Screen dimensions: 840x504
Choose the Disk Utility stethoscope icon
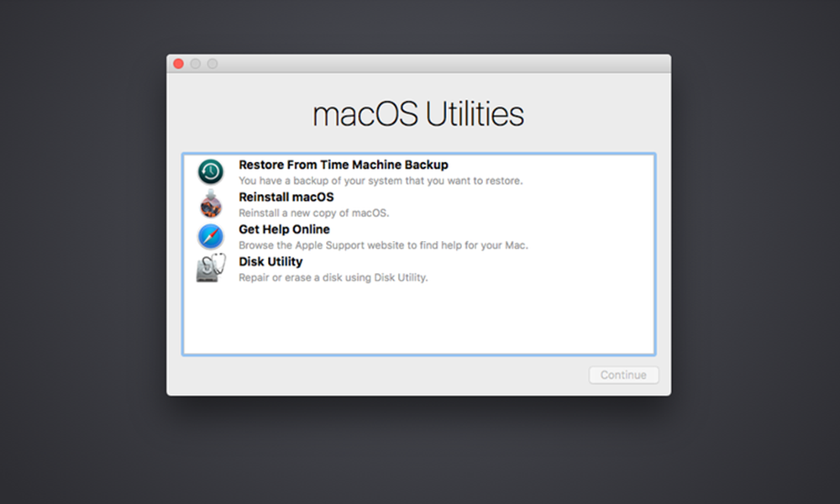click(211, 268)
